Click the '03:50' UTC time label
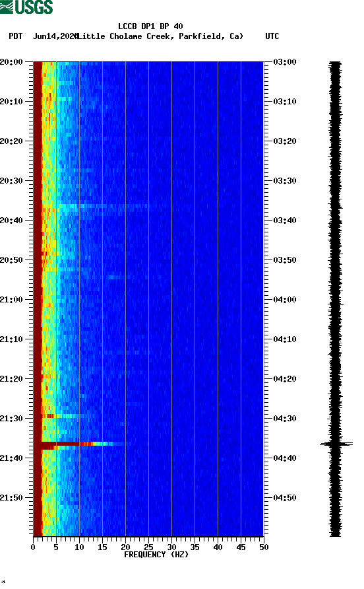Image resolution: width=364 pixels, height=589 pixels. coord(285,260)
